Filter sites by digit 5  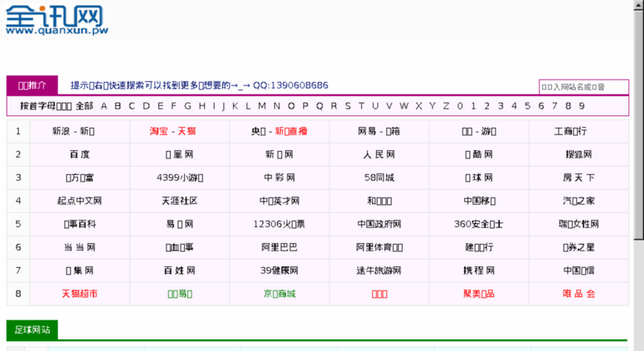click(527, 106)
